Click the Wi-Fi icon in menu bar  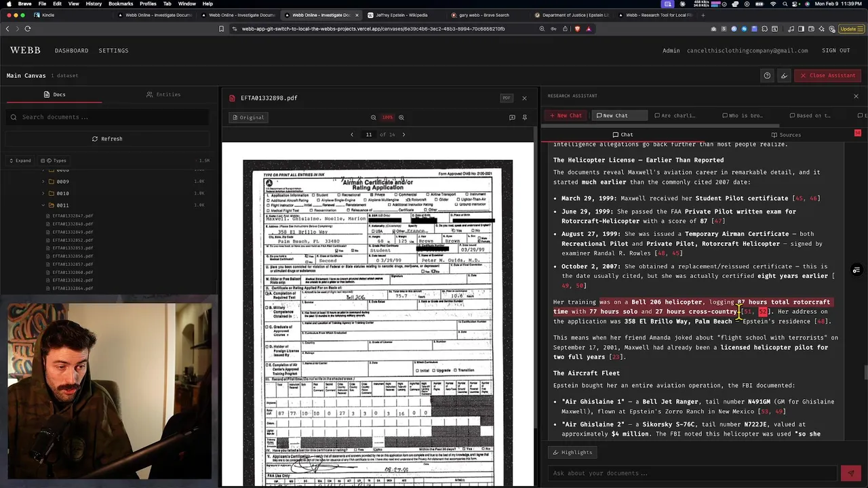click(774, 3)
